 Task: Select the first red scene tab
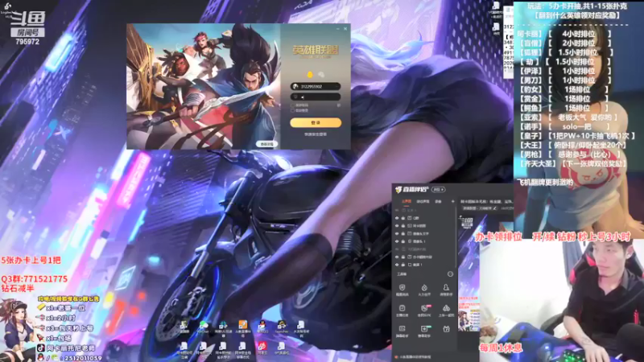(407, 201)
